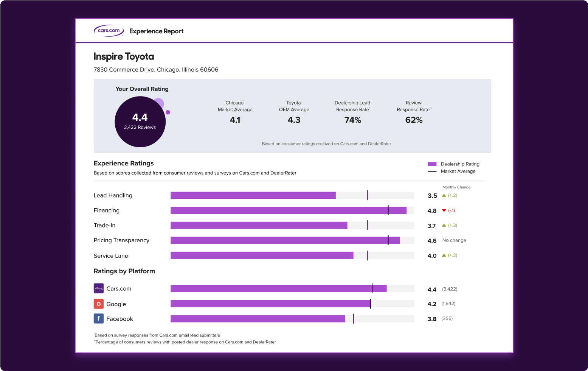Click the Chicago Market Average label

(x=235, y=106)
